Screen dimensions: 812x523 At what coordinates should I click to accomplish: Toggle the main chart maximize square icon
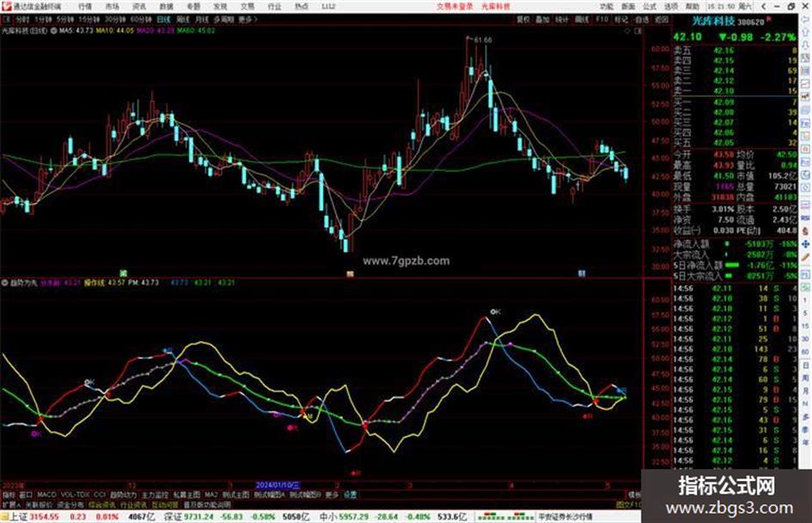(638, 31)
